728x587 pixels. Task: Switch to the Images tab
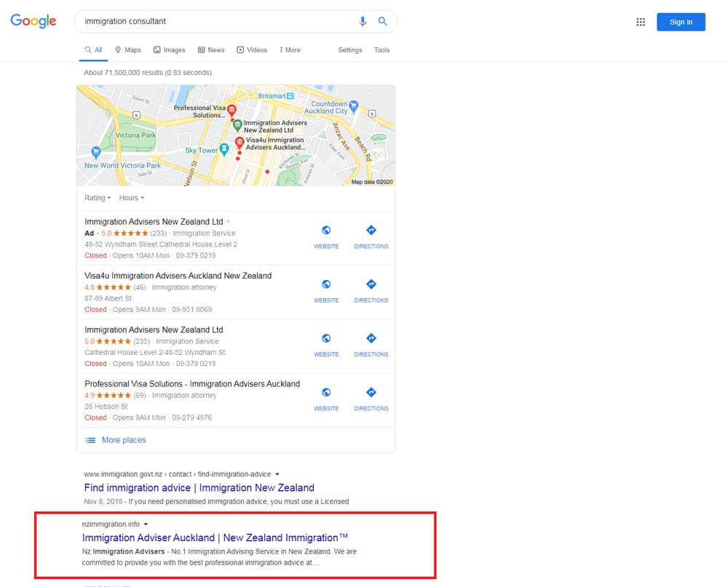(169, 50)
